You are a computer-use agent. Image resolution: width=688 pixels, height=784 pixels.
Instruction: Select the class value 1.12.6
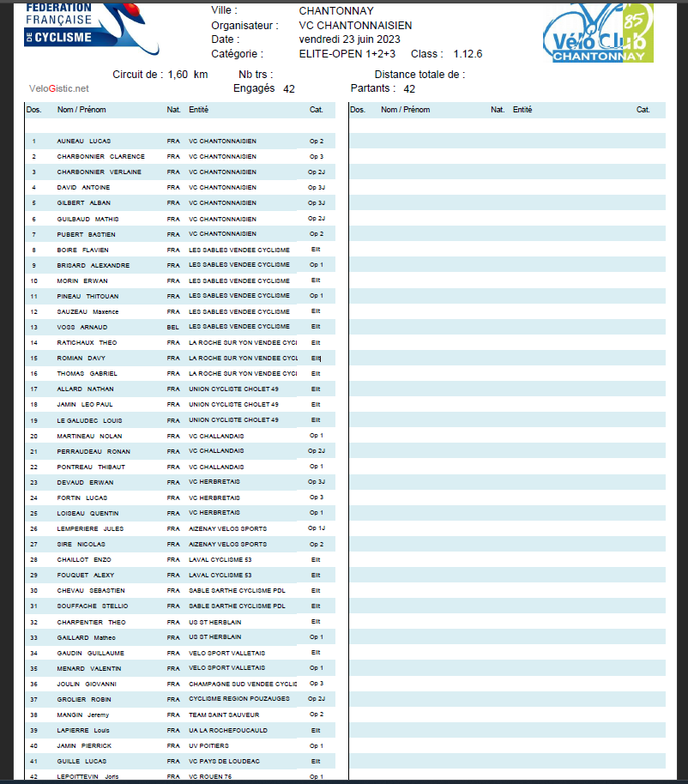(x=468, y=54)
